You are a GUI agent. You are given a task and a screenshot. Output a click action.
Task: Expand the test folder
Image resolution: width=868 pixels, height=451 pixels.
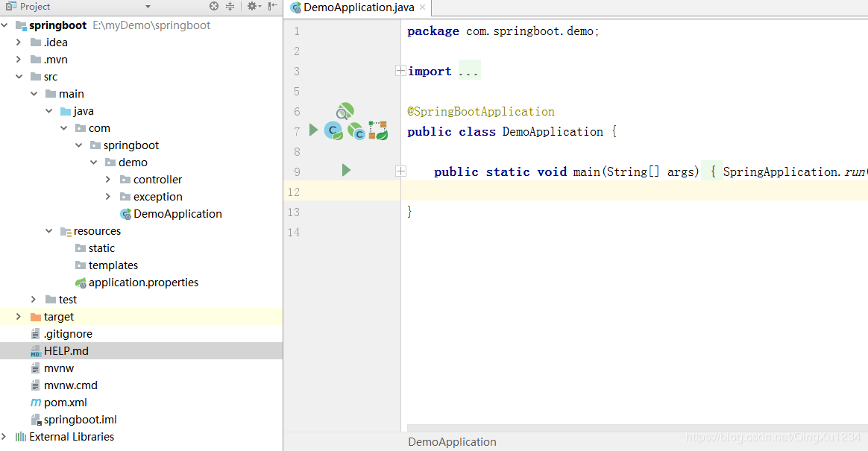tap(34, 300)
